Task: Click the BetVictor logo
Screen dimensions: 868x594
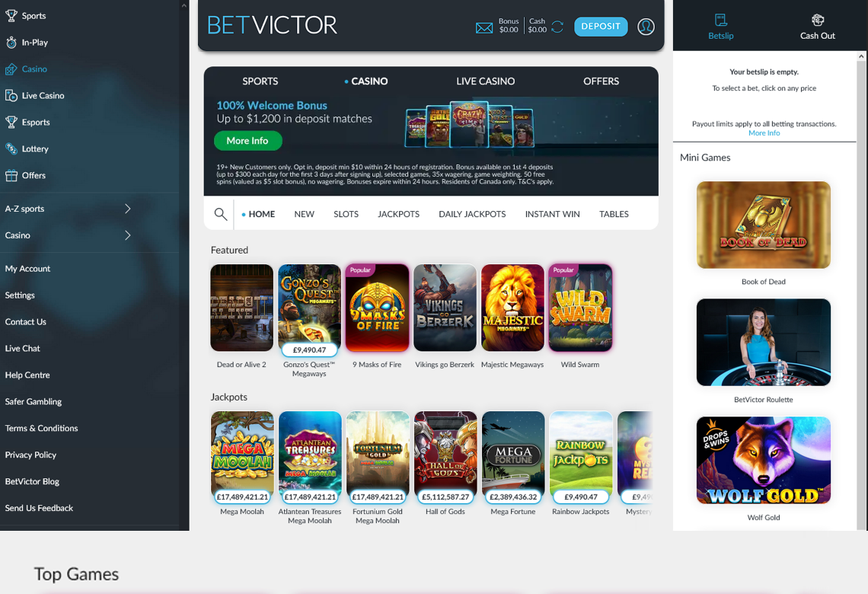Action: coord(272,25)
